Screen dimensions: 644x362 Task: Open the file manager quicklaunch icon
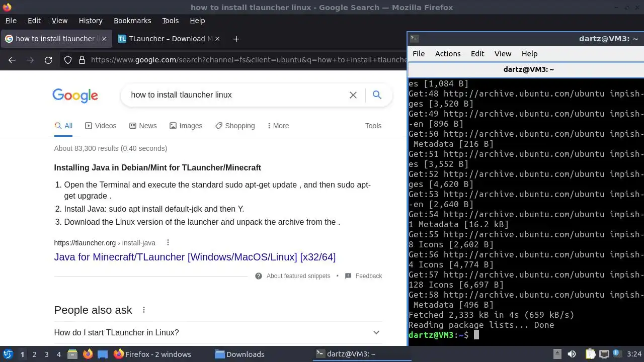72,354
